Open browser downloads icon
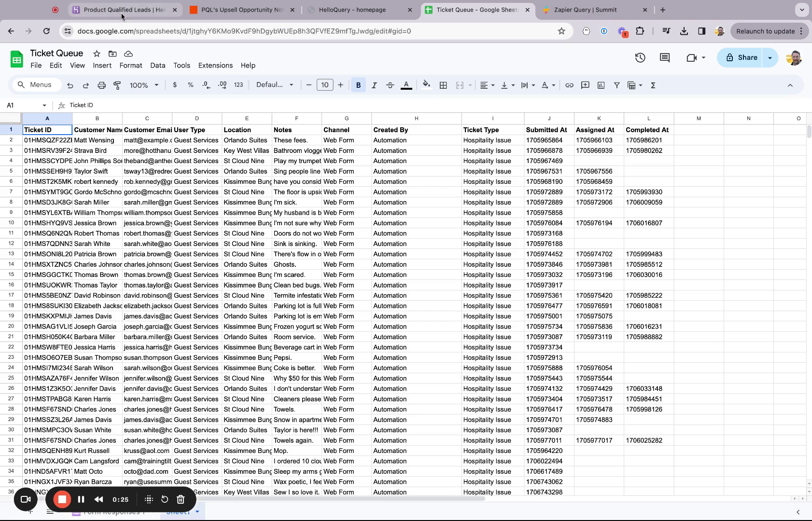This screenshot has width=812, height=521. 684,31
